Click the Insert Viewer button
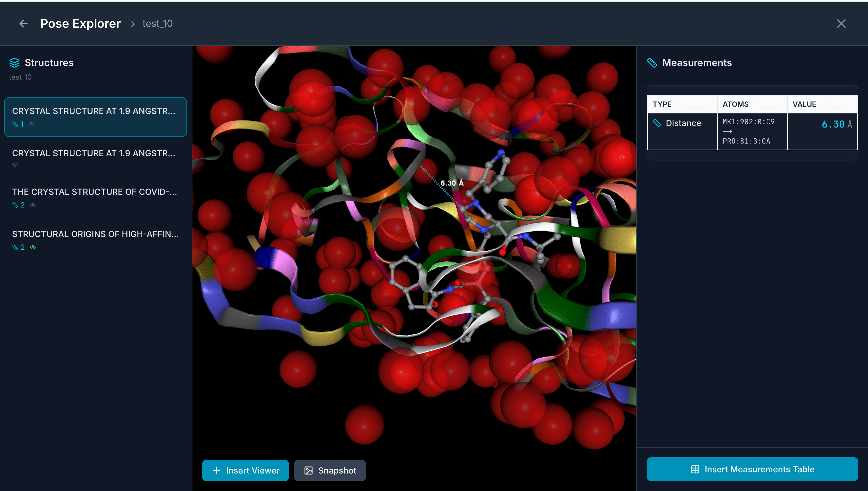Screen dimensions: 868x491 (x=246, y=470)
